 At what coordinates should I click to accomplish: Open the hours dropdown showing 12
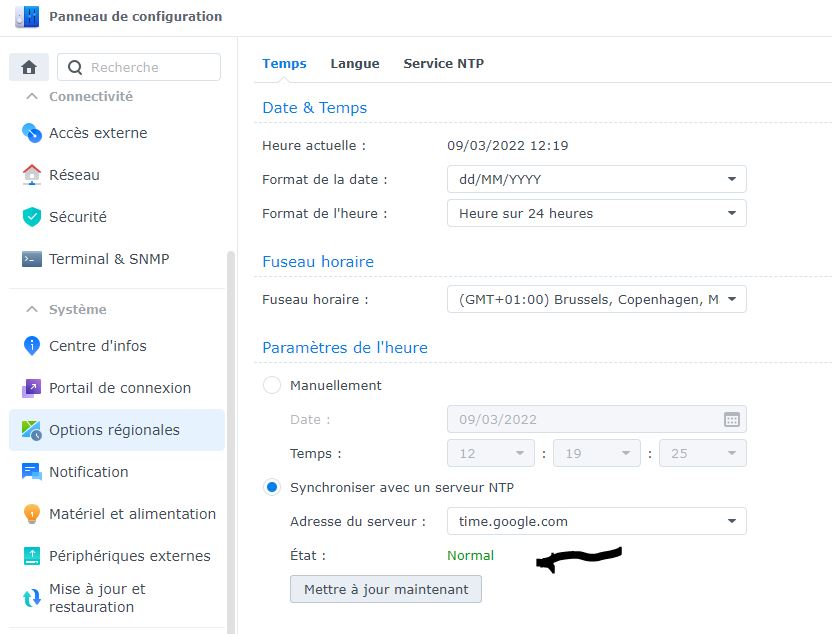tap(491, 453)
